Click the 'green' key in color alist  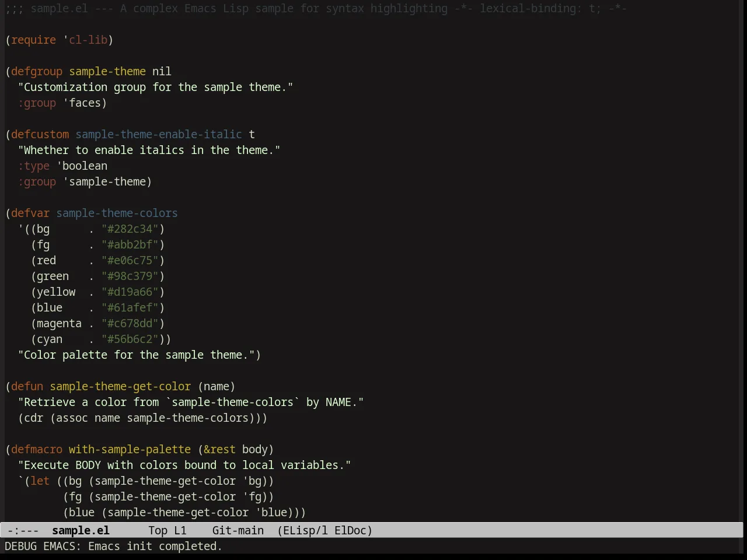[53, 276]
